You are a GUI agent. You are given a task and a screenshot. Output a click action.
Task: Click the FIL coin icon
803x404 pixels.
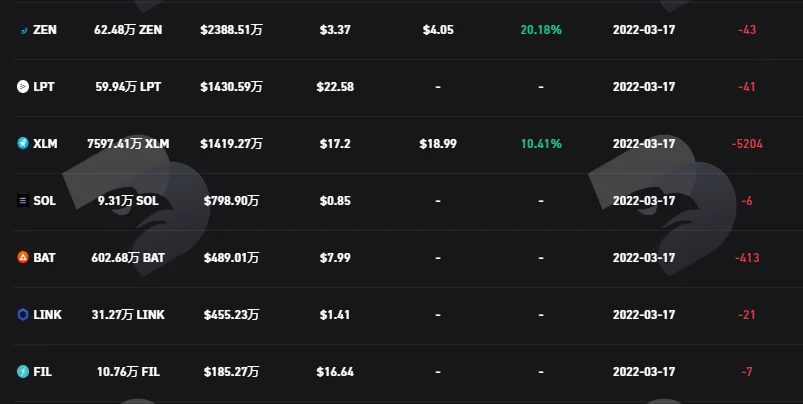click(x=23, y=371)
